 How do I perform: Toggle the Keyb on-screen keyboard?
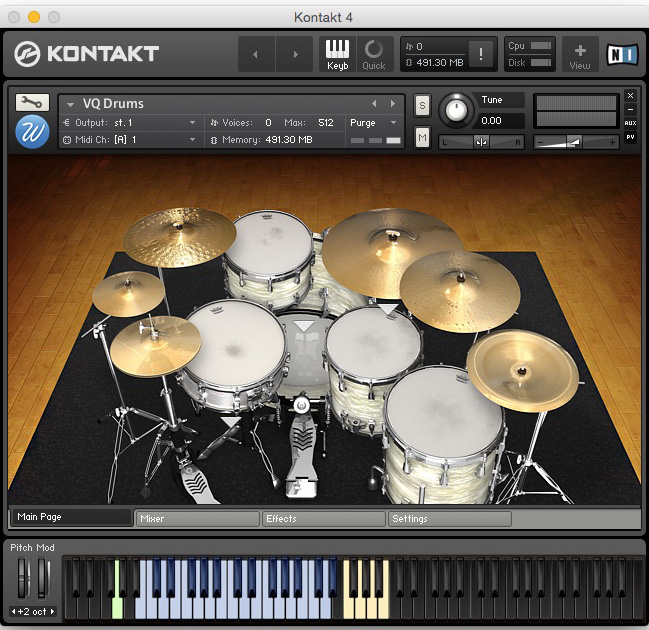coord(337,54)
